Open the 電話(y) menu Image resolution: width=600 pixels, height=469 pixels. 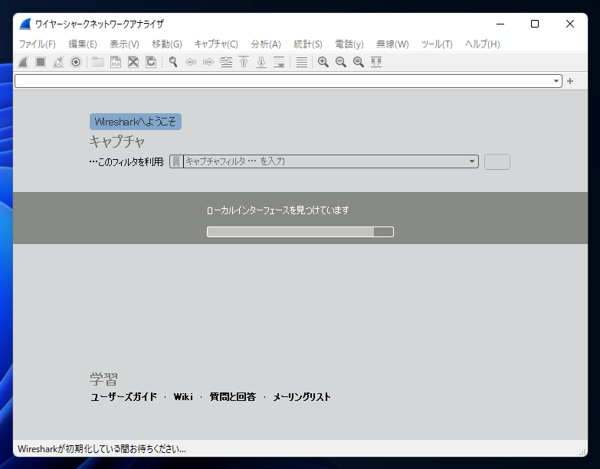(349, 44)
